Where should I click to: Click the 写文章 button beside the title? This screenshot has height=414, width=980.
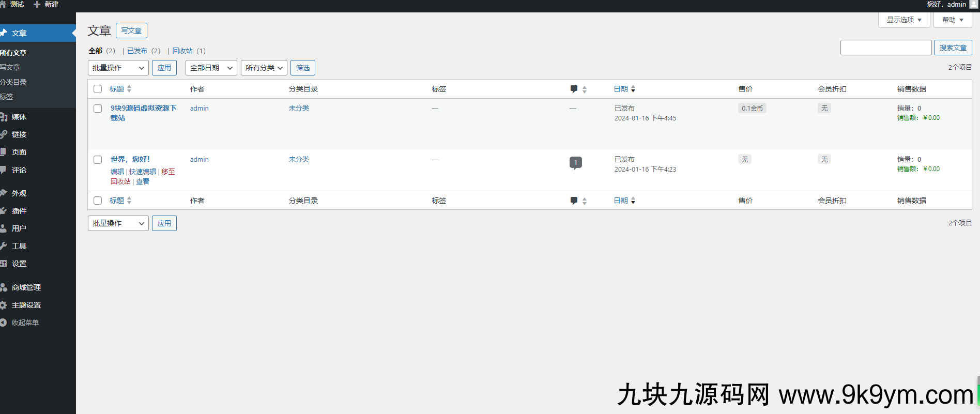[131, 30]
